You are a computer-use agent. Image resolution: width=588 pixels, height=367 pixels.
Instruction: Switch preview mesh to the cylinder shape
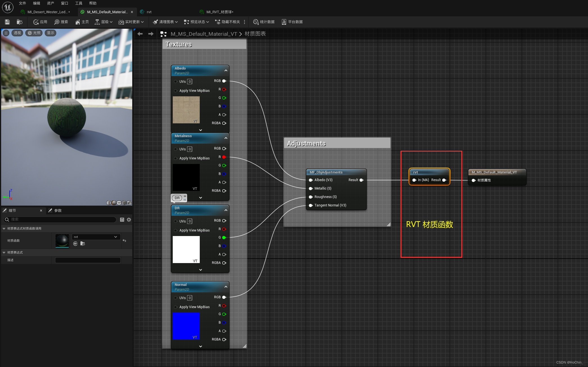[x=109, y=203]
